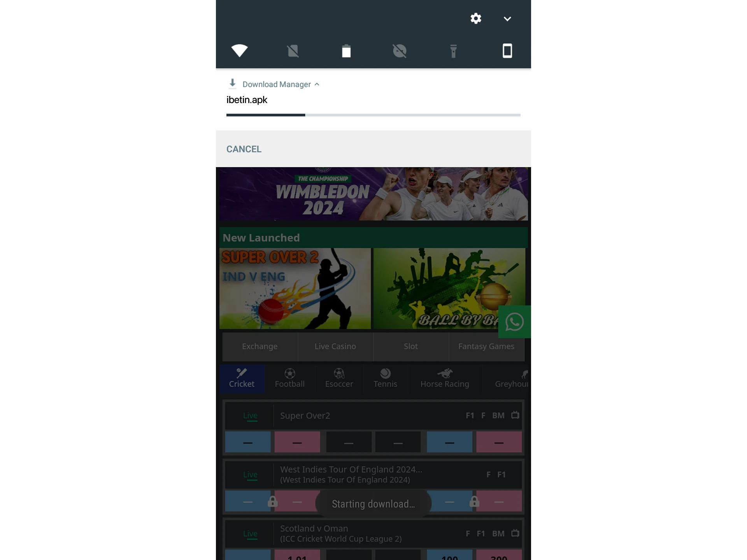The height and width of the screenshot is (560, 747).
Task: Toggle do-not-disturb icon
Action: [400, 51]
